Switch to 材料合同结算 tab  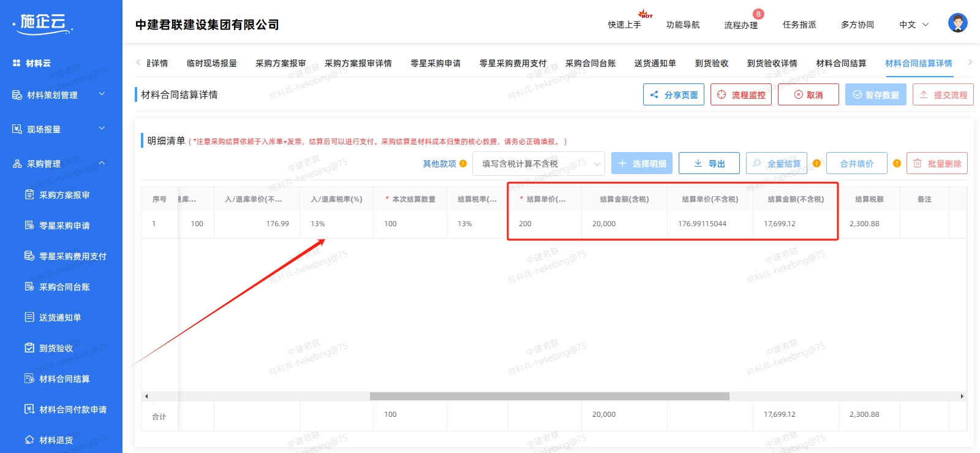pyautogui.click(x=841, y=63)
